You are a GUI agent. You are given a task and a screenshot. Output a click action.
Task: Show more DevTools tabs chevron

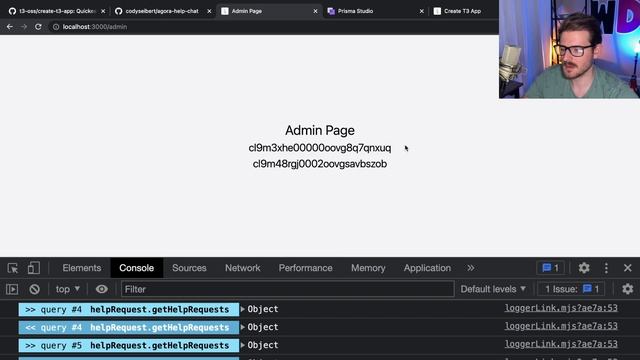click(x=471, y=268)
